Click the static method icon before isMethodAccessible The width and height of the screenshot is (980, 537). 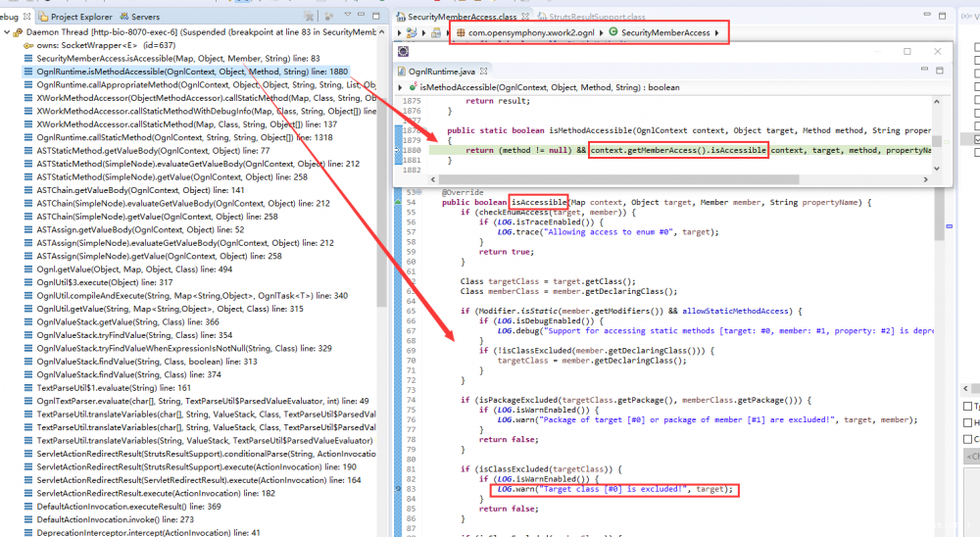coord(414,87)
